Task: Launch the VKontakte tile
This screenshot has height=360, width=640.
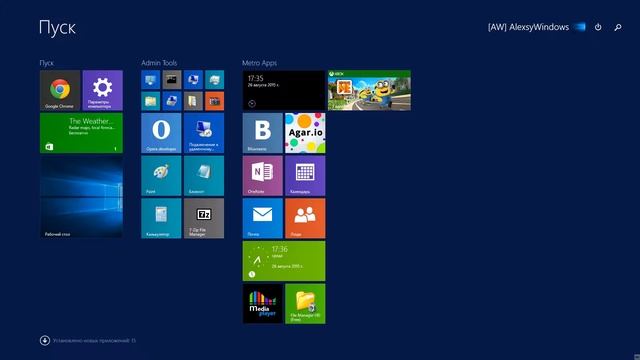Action: point(262,133)
